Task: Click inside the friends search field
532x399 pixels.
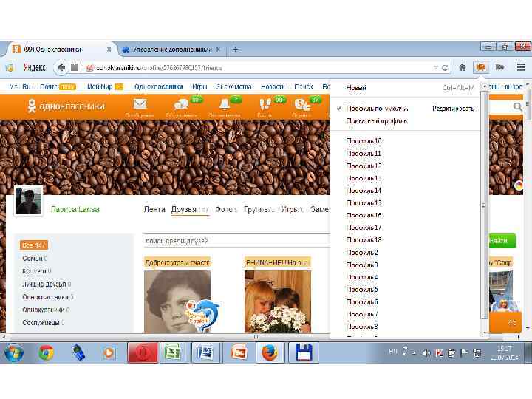Action: tap(236, 241)
